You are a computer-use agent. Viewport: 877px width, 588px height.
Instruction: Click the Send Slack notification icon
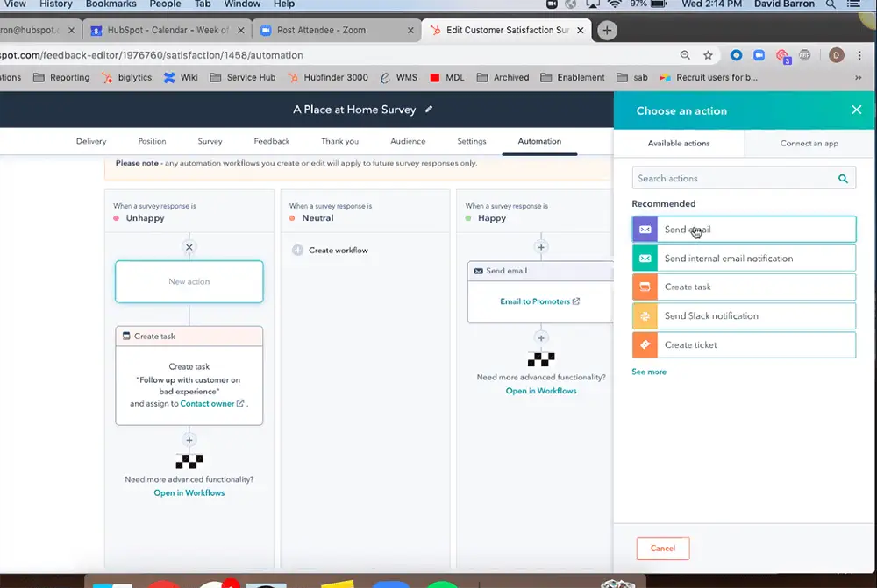(645, 316)
